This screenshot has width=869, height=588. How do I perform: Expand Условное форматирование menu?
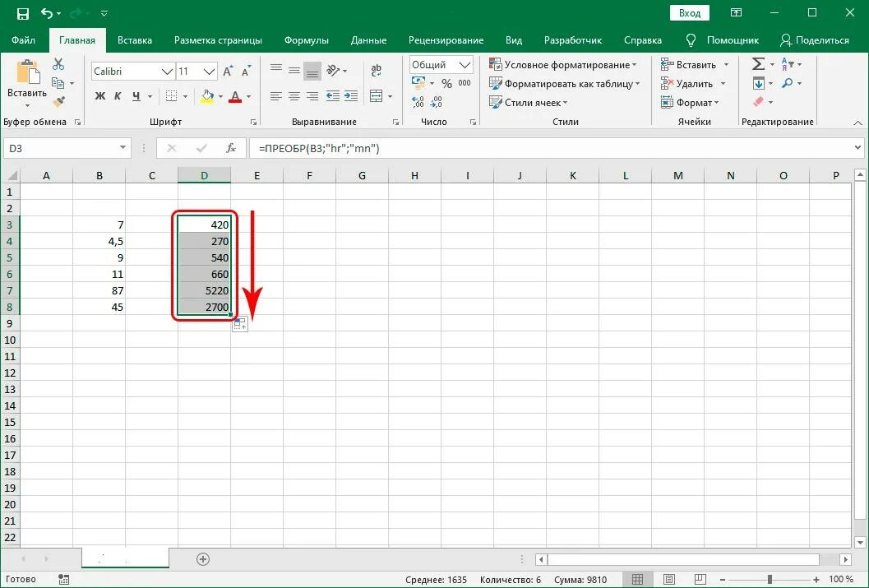pyautogui.click(x=562, y=65)
